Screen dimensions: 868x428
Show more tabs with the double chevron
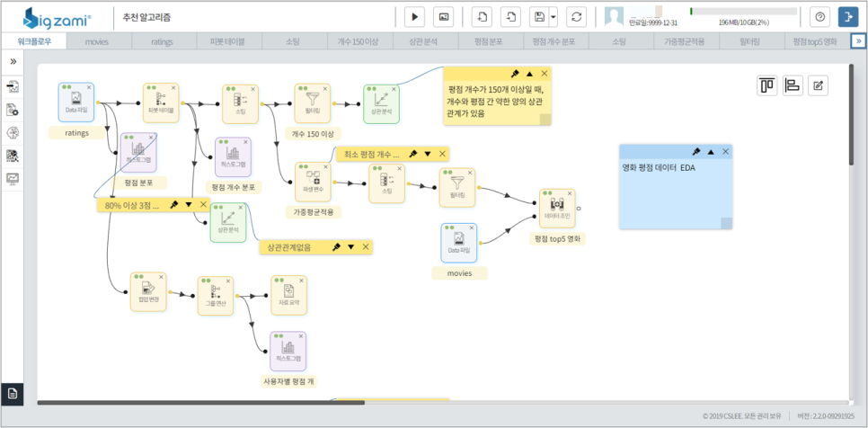(857, 41)
